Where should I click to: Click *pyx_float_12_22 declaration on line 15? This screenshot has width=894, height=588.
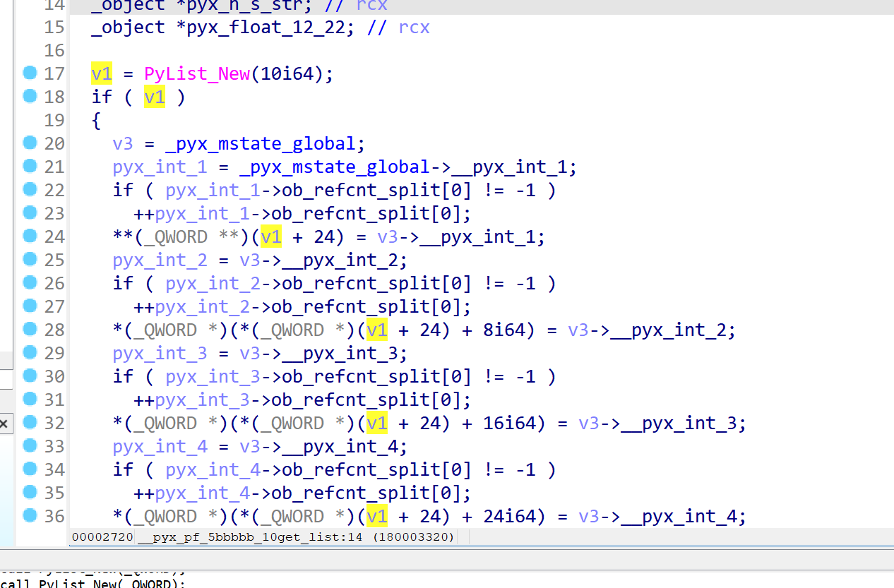(261, 28)
